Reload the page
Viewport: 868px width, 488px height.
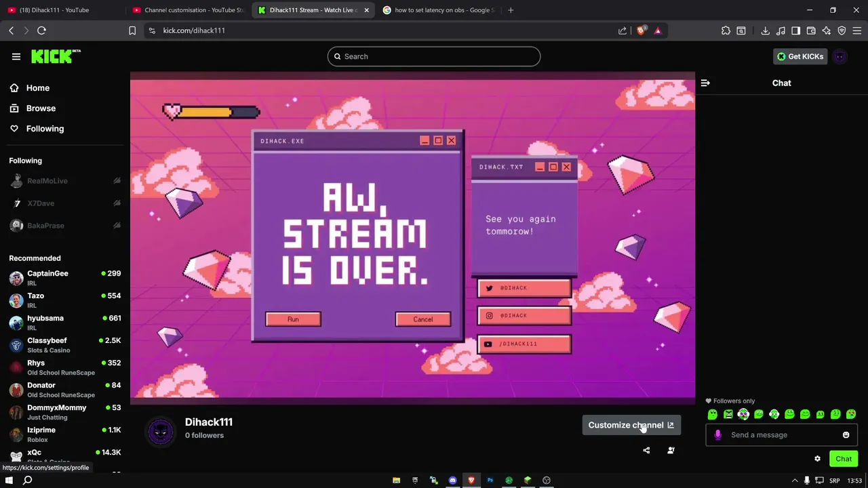pyautogui.click(x=41, y=30)
